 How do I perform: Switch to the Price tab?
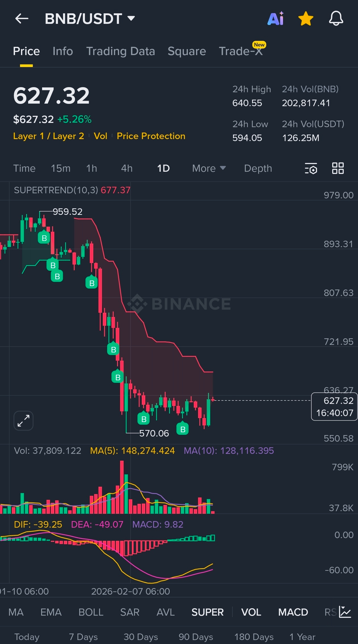[x=26, y=51]
